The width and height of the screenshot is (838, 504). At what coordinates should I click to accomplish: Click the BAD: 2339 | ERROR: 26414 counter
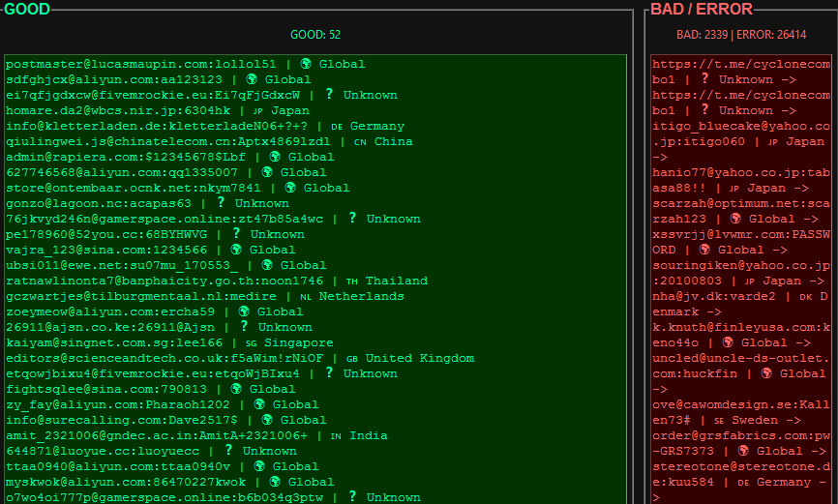point(741,34)
